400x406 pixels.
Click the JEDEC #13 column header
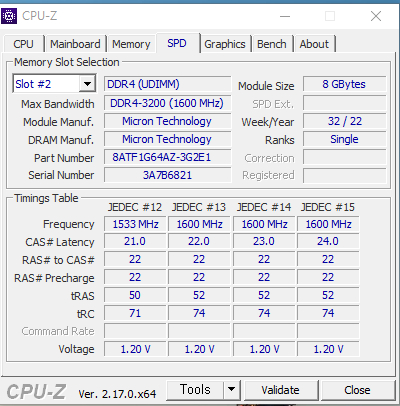199,207
